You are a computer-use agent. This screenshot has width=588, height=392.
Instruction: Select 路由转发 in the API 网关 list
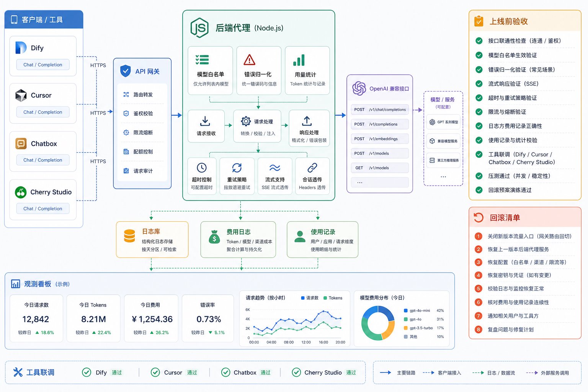[x=143, y=95]
